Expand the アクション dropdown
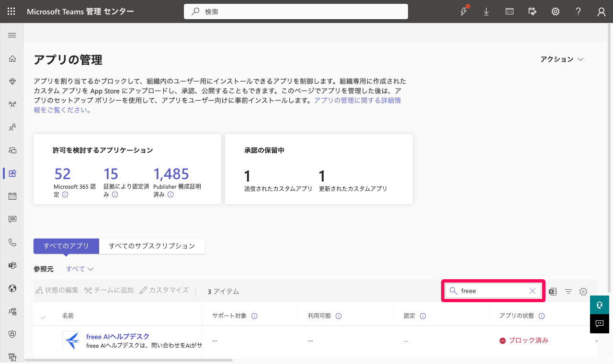Image resolution: width=613 pixels, height=364 pixels. (x=562, y=59)
